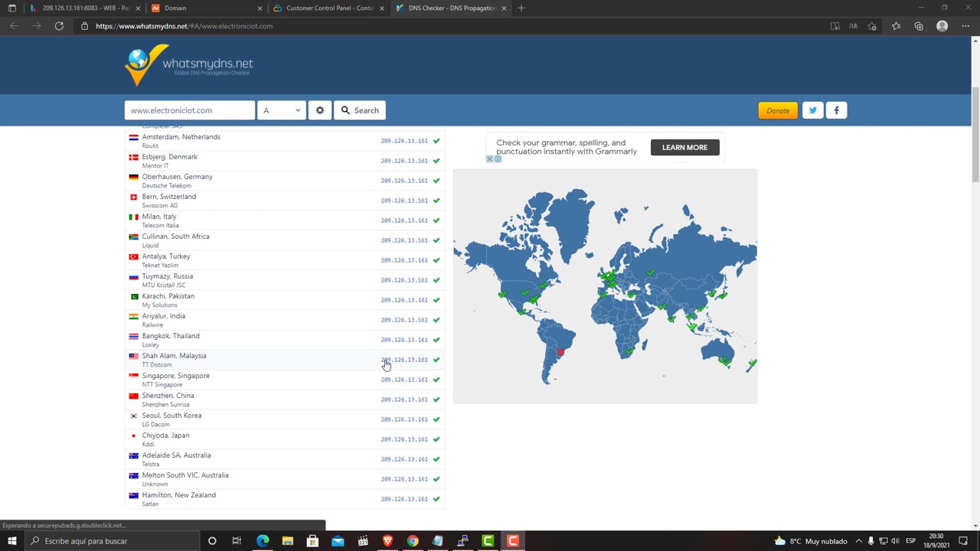The height and width of the screenshot is (551, 980).
Task: Click the Tuymazy, Russia IP address
Action: point(404,280)
